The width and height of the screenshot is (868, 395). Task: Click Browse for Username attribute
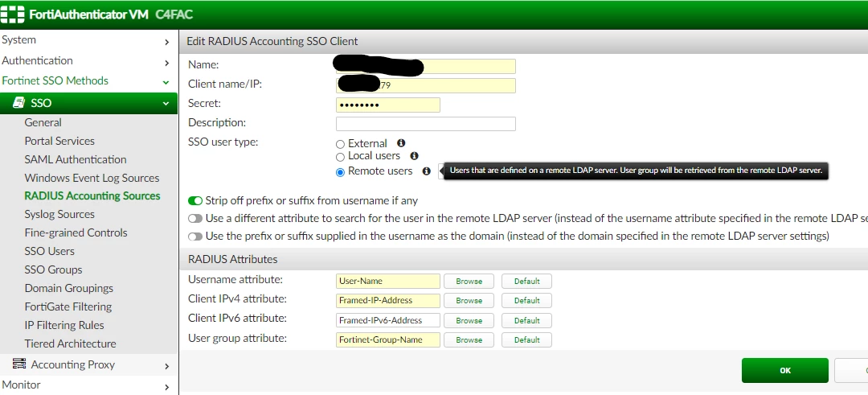(469, 281)
